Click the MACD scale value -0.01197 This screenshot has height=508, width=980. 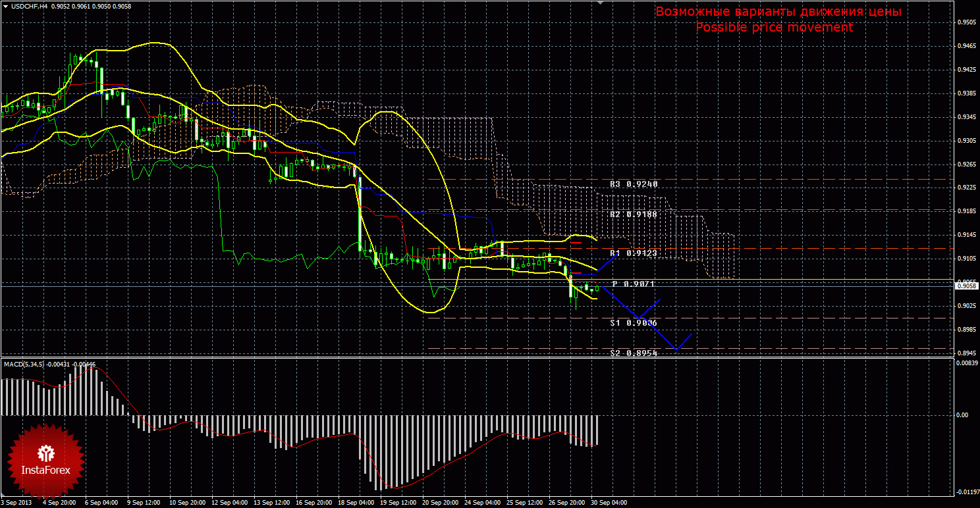[967, 492]
